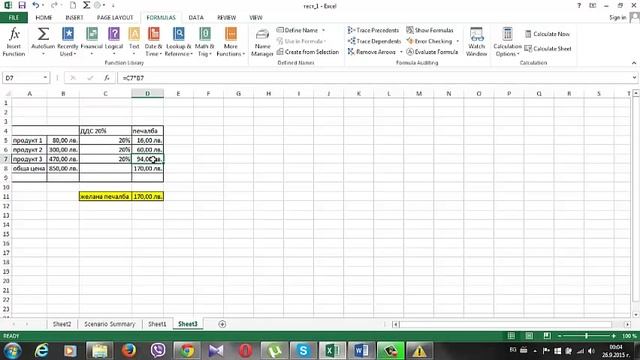Undo the last action
Screen dimensions: 640x360
tap(36, 5)
